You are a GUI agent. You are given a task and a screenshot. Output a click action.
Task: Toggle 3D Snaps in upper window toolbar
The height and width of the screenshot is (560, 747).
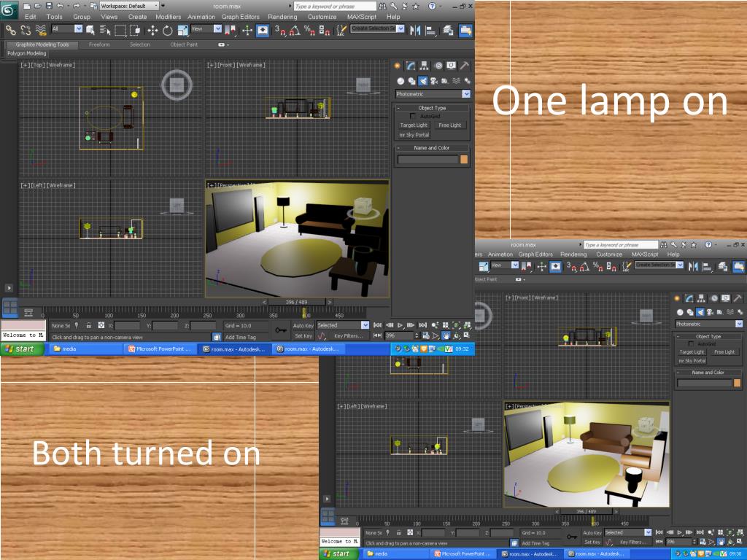tap(279, 31)
